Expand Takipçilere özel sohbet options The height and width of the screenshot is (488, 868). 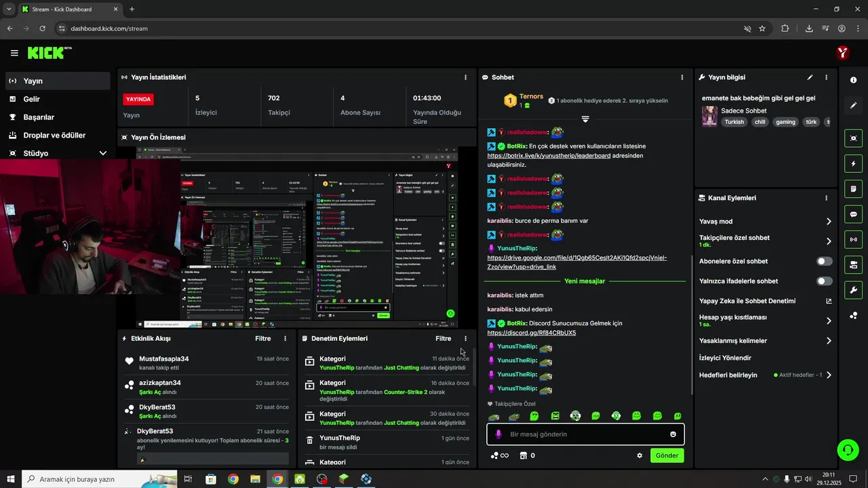[829, 241]
